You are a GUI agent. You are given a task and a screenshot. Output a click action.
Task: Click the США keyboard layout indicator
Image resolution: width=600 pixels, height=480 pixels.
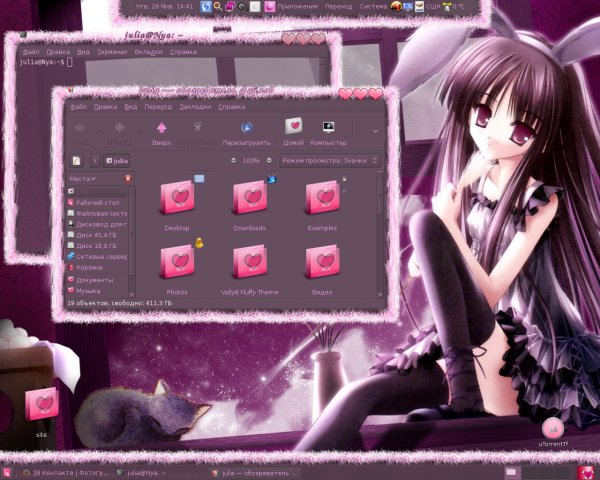(433, 7)
